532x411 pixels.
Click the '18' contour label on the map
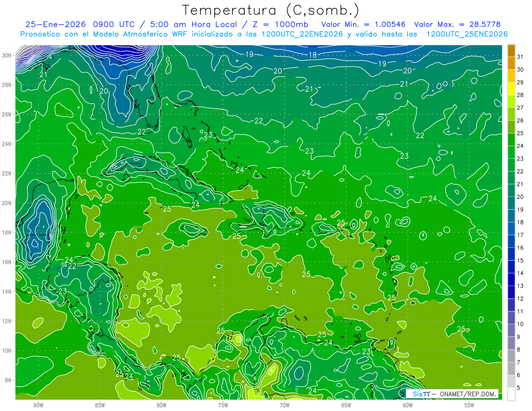point(313,55)
